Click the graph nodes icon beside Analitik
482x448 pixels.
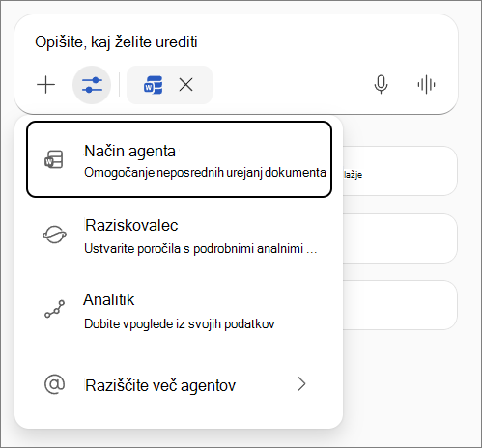point(55,309)
